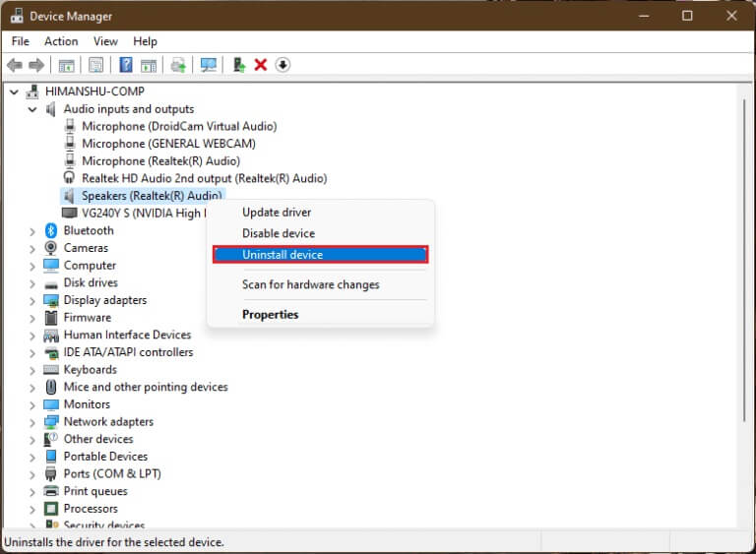Click the Show/Hide Action Pane icon
Viewport: 756px width, 554px height.
(x=149, y=65)
